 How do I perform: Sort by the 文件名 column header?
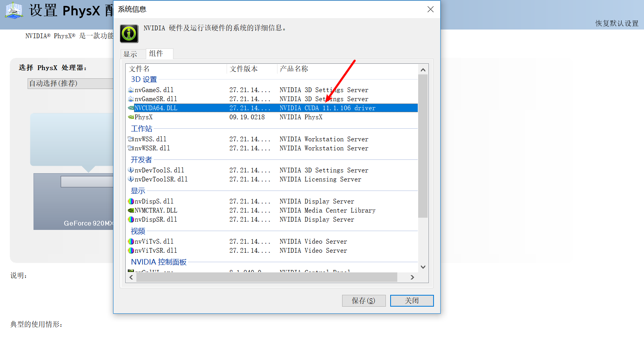point(176,69)
